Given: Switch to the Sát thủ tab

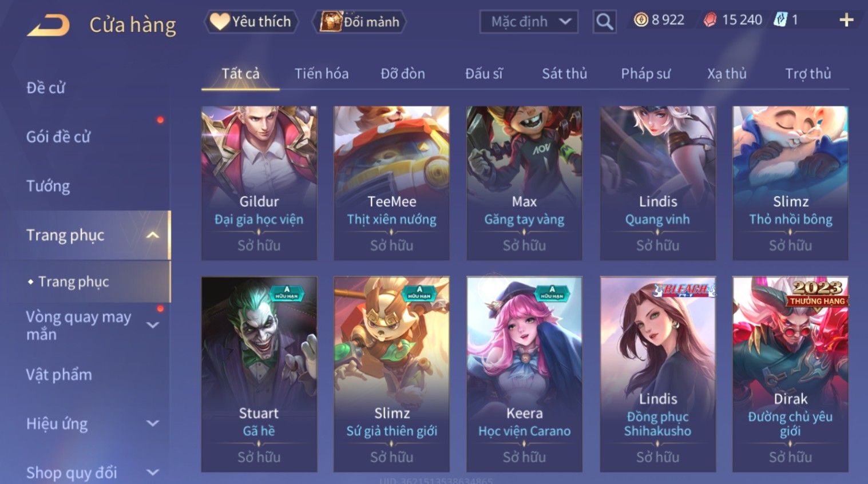Looking at the screenshot, I should pos(565,74).
